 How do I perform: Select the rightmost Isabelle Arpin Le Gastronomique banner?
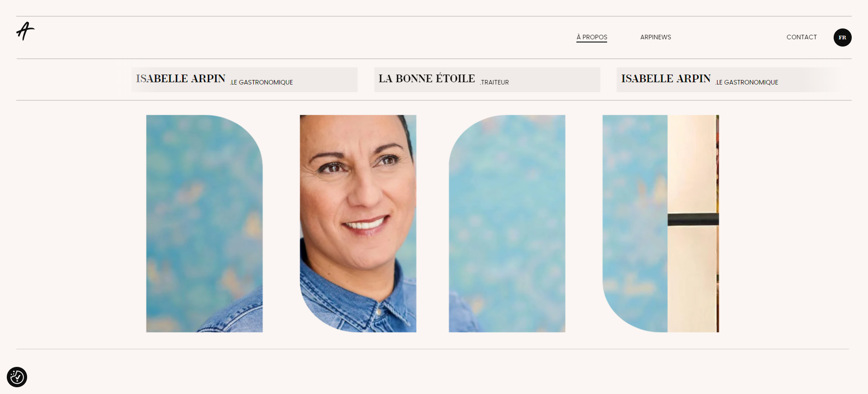(x=730, y=80)
